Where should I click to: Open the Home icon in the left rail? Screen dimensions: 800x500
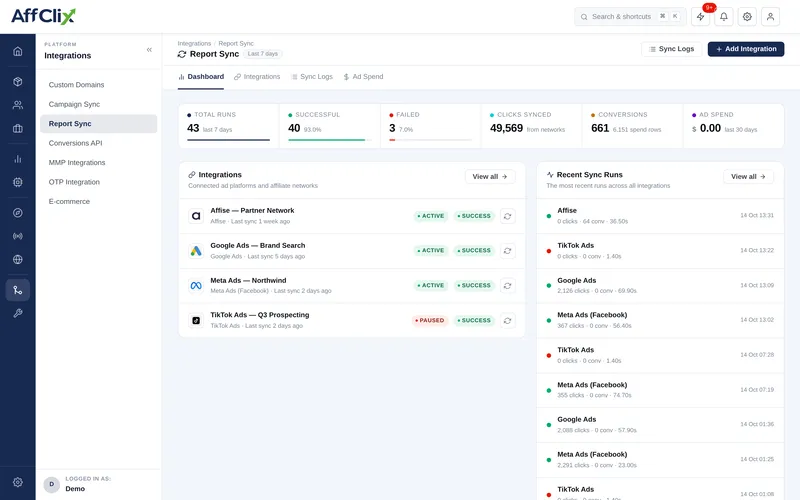tap(17, 51)
